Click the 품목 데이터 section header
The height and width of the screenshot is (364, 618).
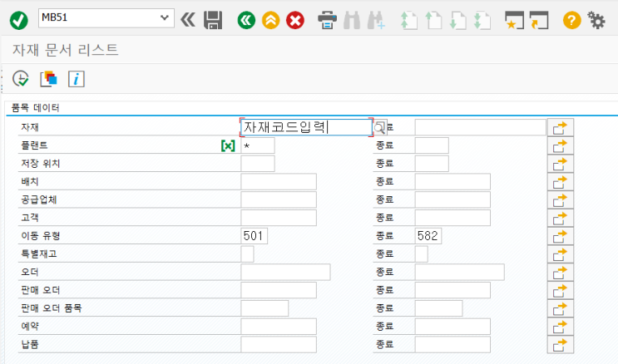point(35,107)
